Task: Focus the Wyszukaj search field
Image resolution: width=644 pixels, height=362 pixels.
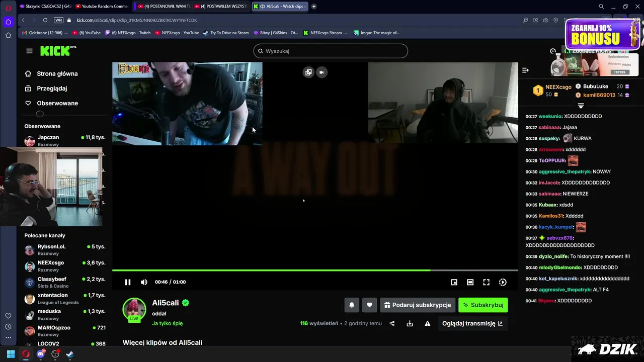Action: 331,51
